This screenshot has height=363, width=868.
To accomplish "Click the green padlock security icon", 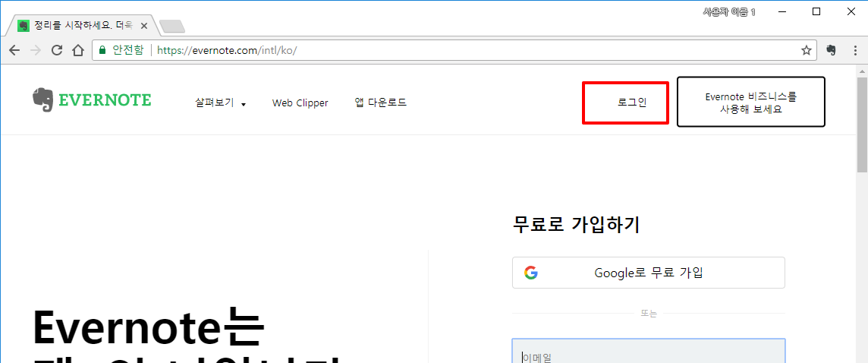I will (x=102, y=50).
